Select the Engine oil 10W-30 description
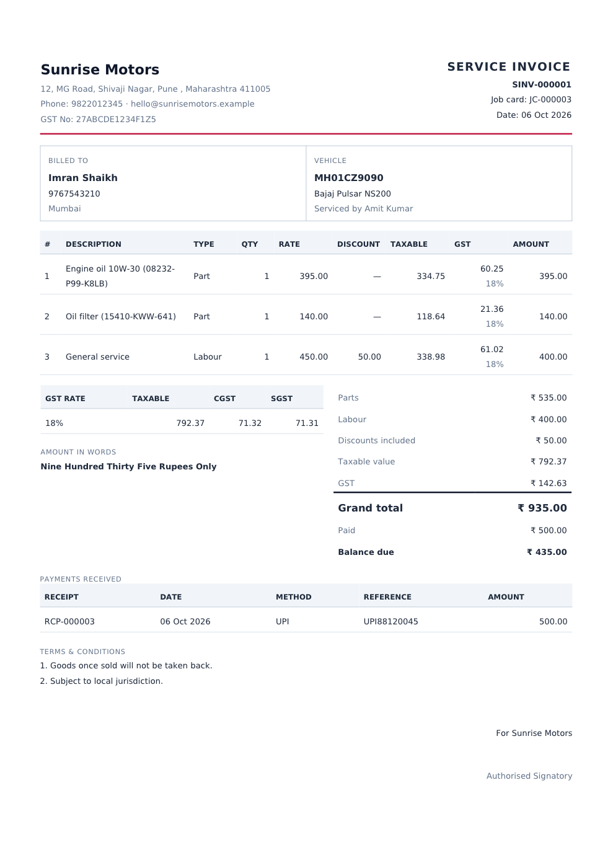The image size is (613, 868). [120, 276]
